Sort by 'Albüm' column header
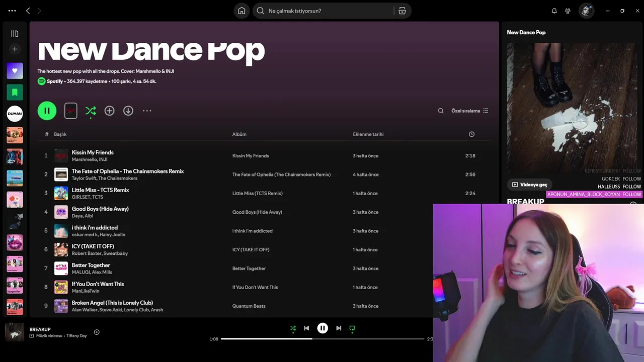644x362 pixels. [239, 134]
